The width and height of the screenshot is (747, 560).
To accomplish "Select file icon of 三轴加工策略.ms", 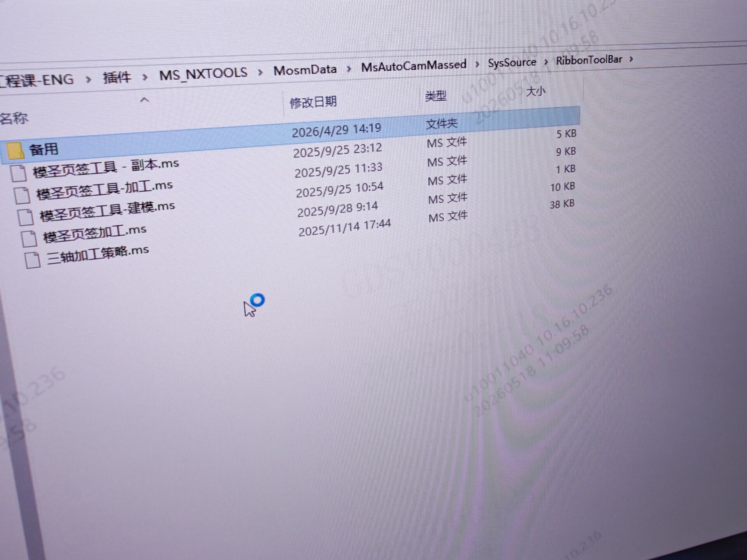I will (x=32, y=260).
